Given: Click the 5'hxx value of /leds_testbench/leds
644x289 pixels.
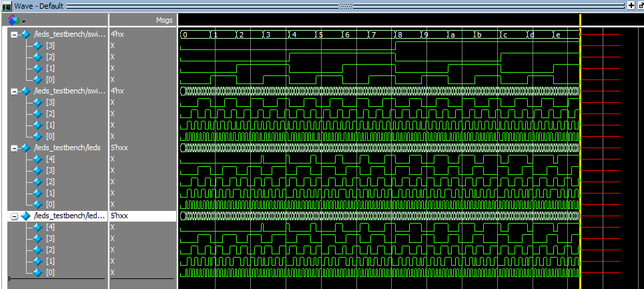Looking at the screenshot, I should tap(118, 148).
